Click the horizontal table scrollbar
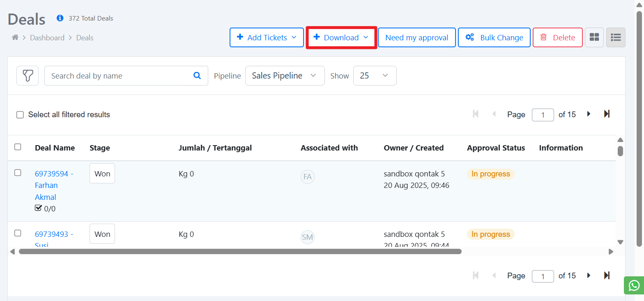This screenshot has height=301, width=644. pyautogui.click(x=240, y=251)
